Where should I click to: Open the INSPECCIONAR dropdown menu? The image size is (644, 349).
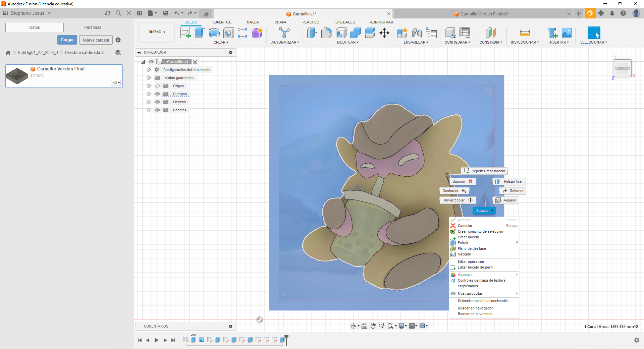[525, 42]
